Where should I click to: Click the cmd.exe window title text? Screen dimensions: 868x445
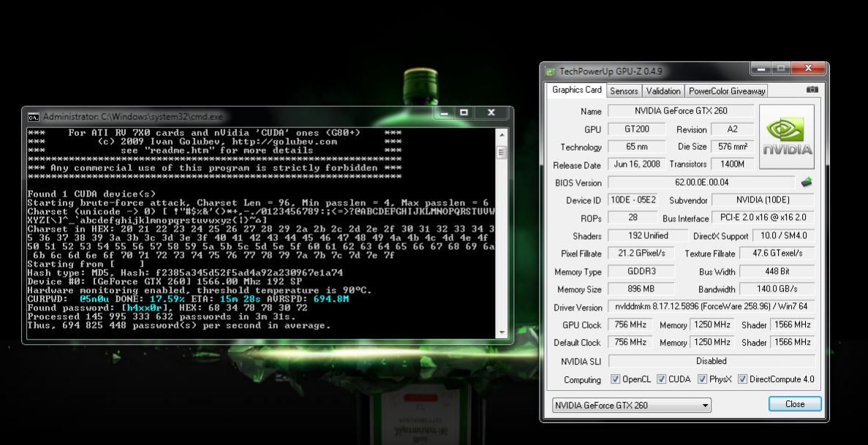point(133,117)
